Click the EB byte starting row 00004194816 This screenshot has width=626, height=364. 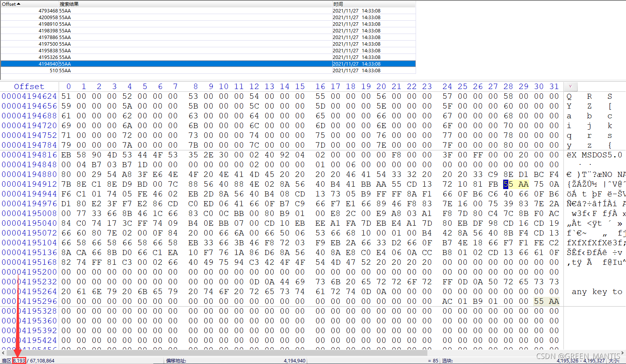point(66,155)
